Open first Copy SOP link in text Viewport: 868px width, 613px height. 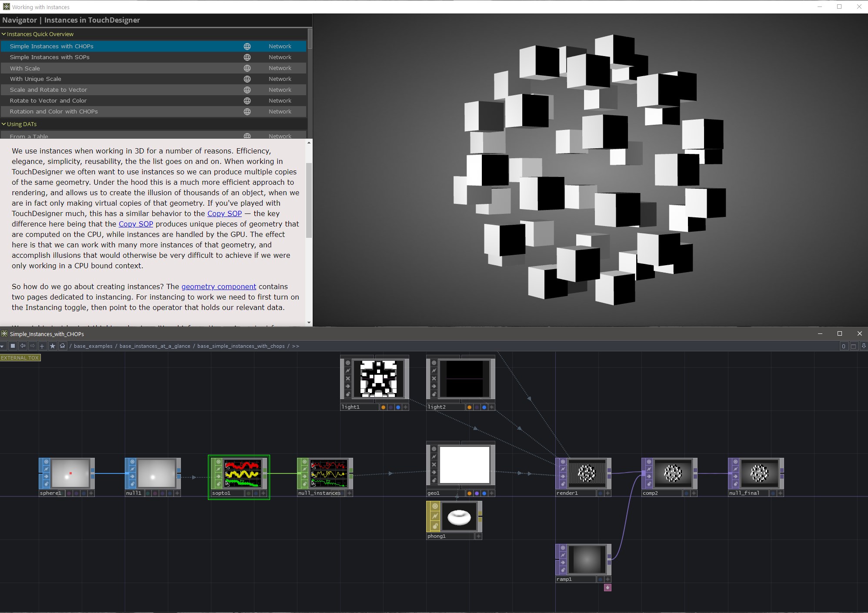click(224, 213)
